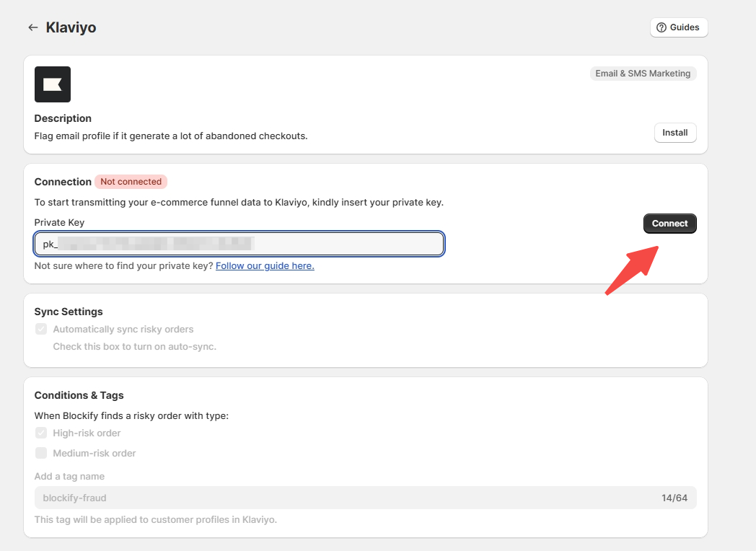Click the question mark icon in Guides button

(x=661, y=27)
